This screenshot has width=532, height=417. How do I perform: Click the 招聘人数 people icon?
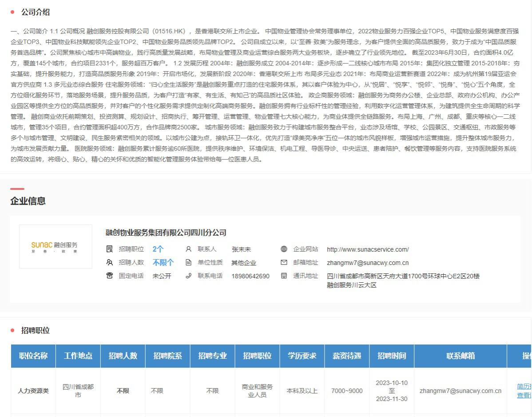click(109, 262)
